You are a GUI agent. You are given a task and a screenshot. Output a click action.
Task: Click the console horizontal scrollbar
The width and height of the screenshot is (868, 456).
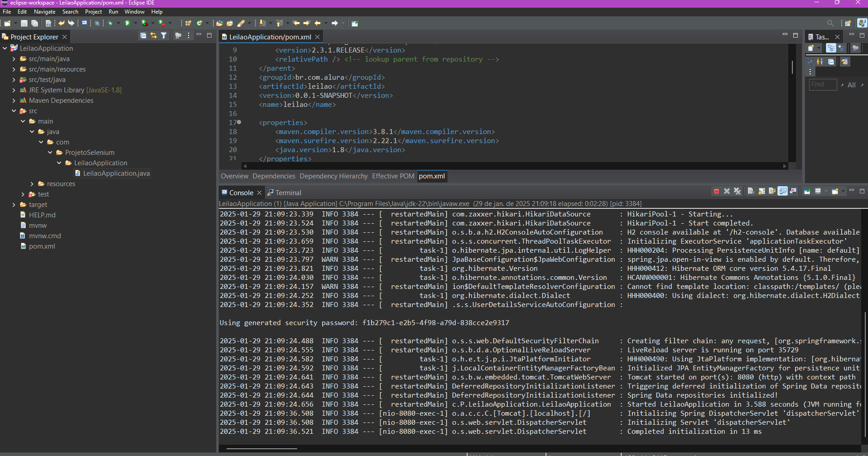(x=262, y=449)
